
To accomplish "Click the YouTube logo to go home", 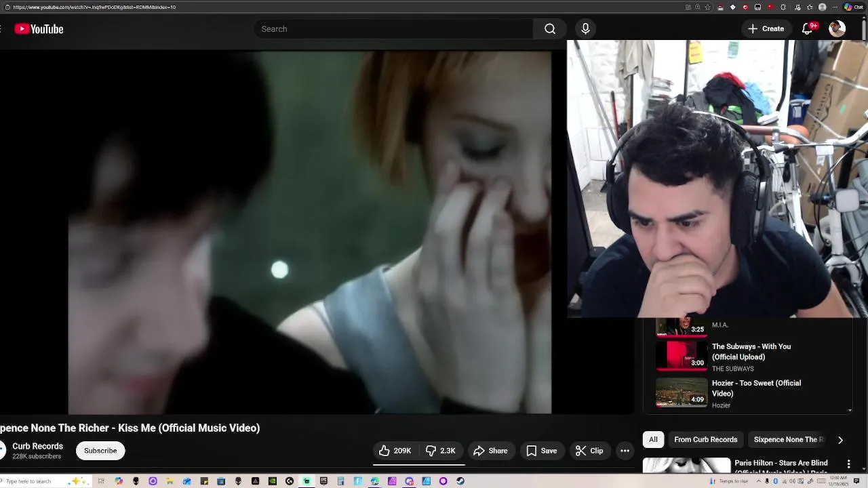I will [39, 28].
